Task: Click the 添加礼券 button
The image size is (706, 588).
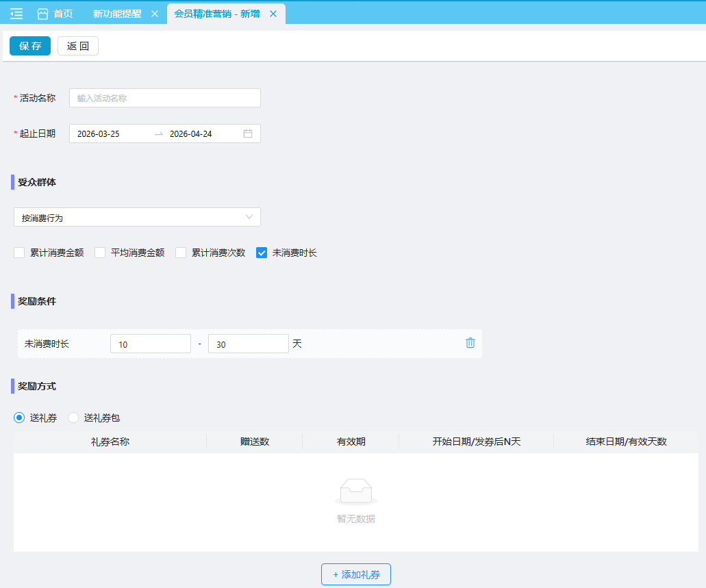Action: [x=356, y=574]
